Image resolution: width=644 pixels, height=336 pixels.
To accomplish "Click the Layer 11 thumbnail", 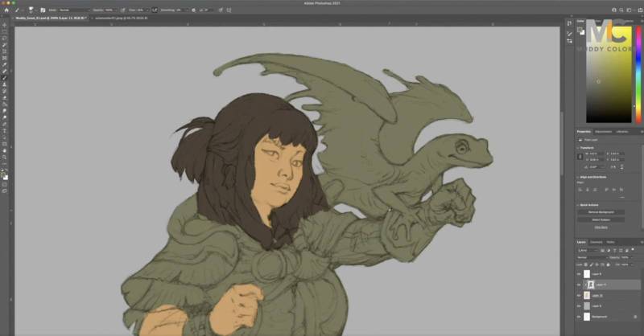I will click(x=591, y=285).
